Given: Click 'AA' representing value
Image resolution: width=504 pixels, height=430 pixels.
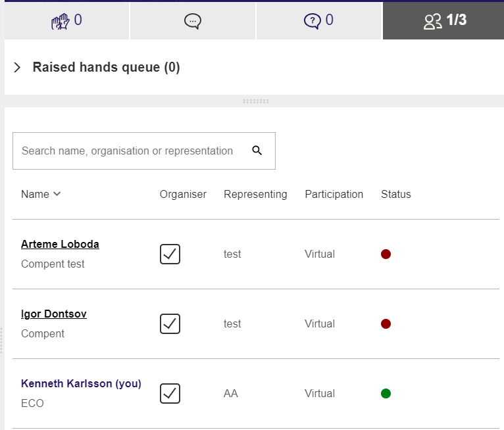Looking at the screenshot, I should tap(231, 393).
